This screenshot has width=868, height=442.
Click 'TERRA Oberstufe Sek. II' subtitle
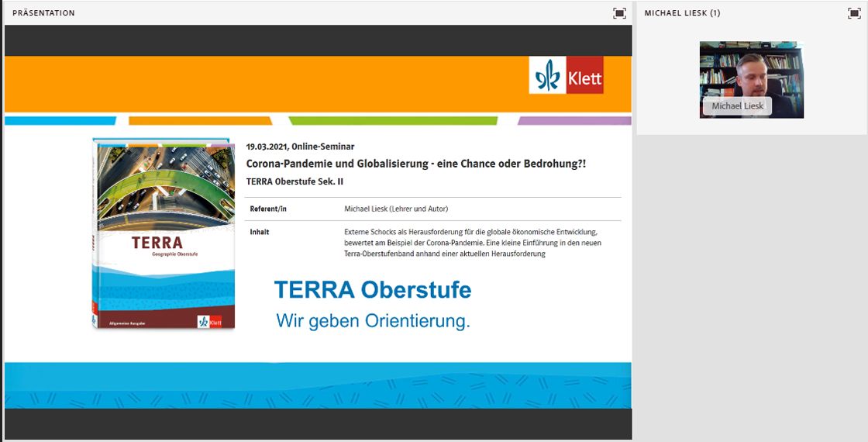pos(295,181)
